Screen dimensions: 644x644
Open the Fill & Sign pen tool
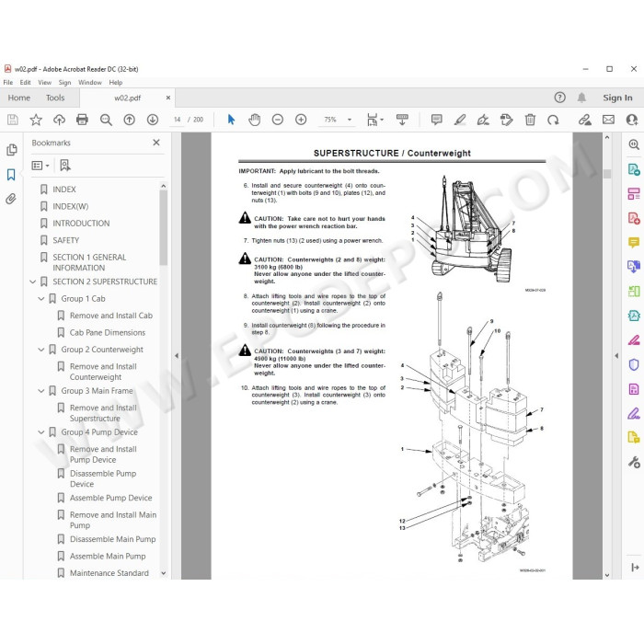483,120
